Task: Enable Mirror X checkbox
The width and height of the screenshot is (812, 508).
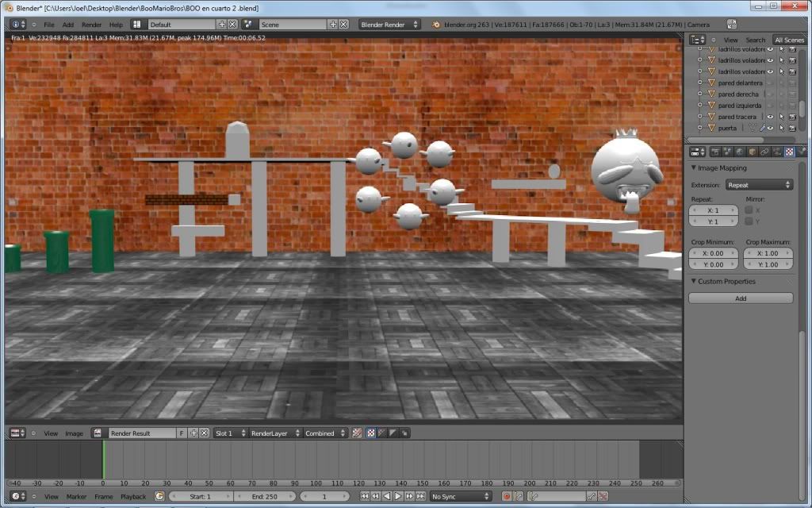Action: click(x=749, y=210)
